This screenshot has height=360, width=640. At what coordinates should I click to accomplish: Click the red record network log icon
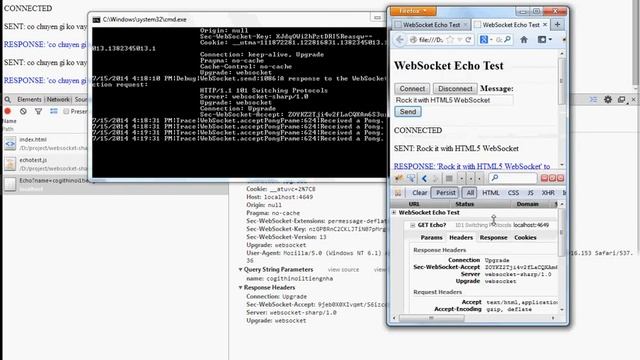coord(8,111)
